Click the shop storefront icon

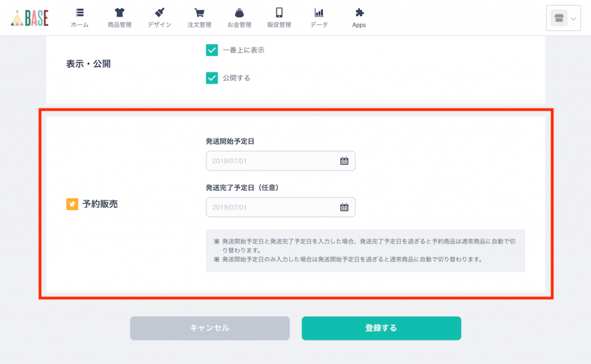pyautogui.click(x=559, y=18)
